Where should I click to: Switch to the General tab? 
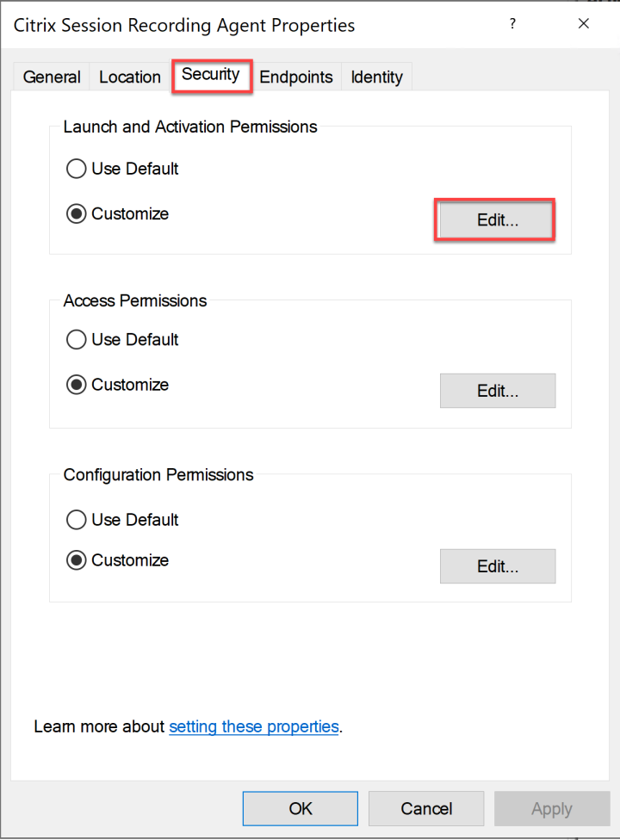tap(52, 77)
